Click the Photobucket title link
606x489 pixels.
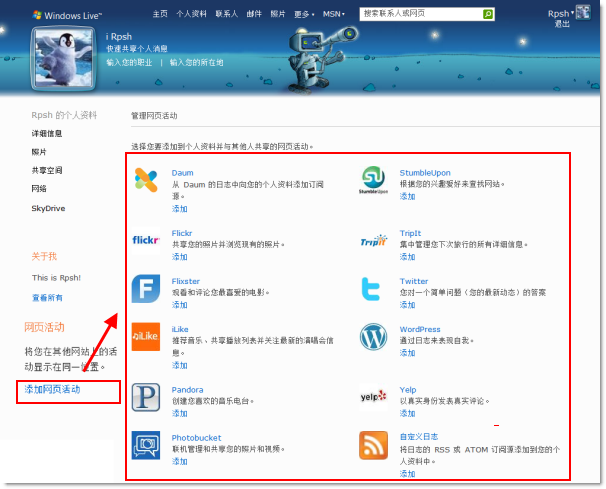(x=196, y=438)
